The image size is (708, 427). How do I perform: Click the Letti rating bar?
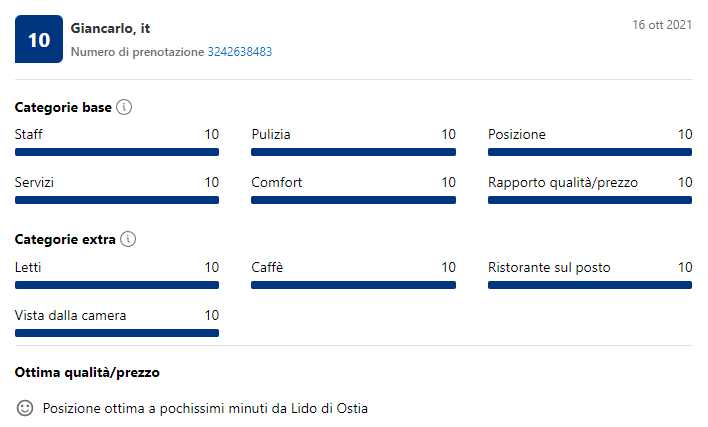coord(117,285)
